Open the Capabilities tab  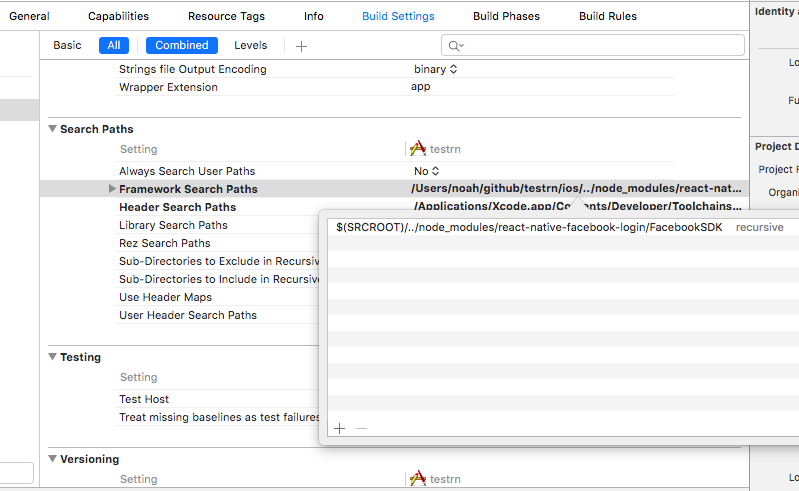pos(118,16)
